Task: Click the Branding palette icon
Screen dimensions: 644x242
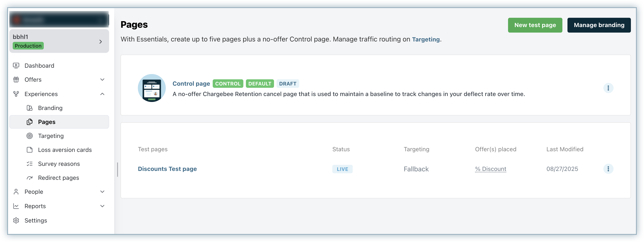Action: pos(30,108)
